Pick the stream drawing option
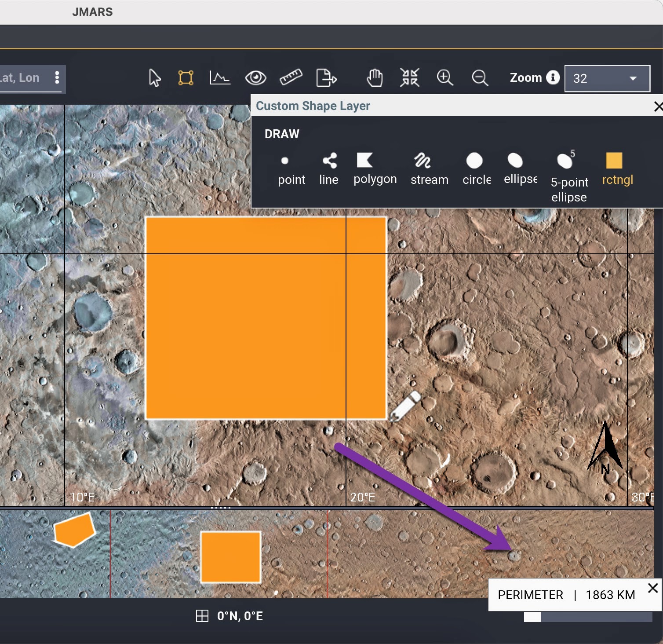Viewport: 663px width, 644px height. click(x=429, y=169)
